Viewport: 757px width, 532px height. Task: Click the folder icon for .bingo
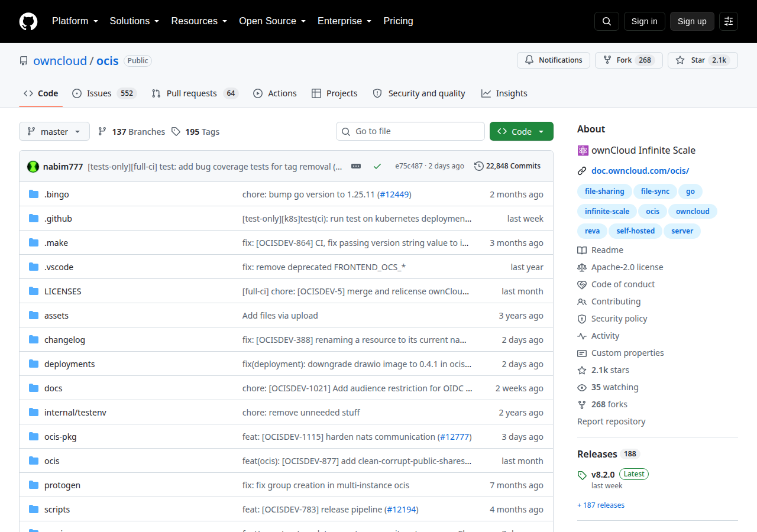[34, 194]
